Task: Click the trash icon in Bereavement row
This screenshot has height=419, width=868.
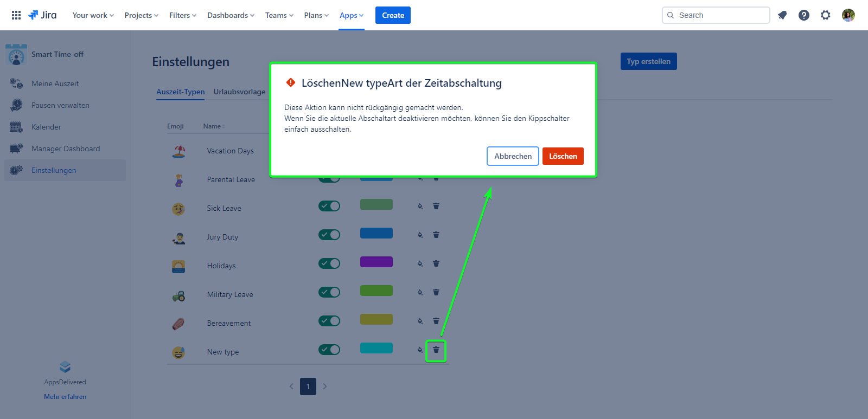Action: (x=436, y=321)
